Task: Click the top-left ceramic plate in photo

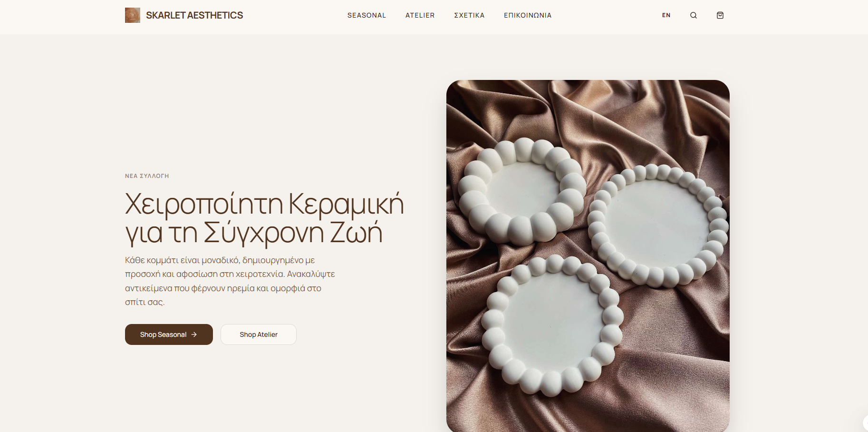Action: click(x=521, y=192)
